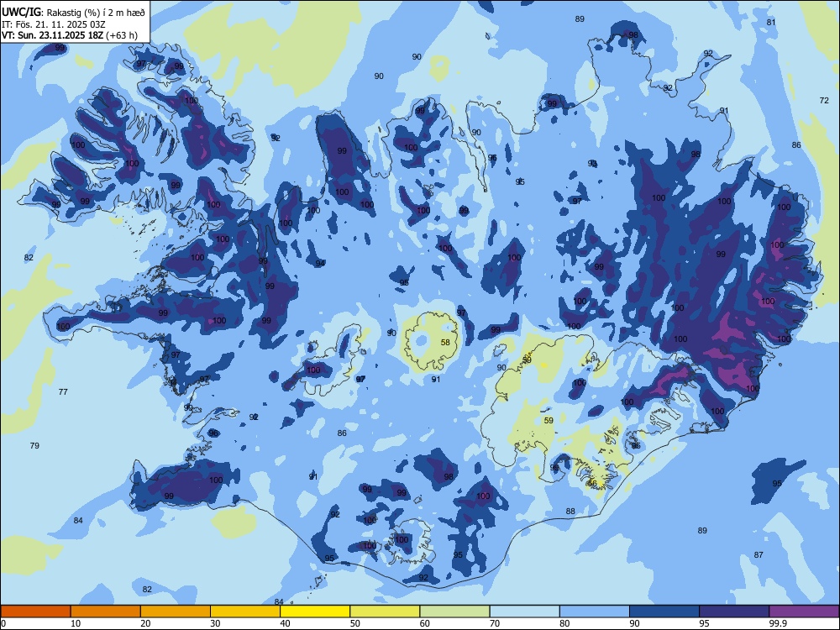This screenshot has width=840, height=630.
Task: Click the light blue 70–80 legend swatch
Action: click(524, 612)
